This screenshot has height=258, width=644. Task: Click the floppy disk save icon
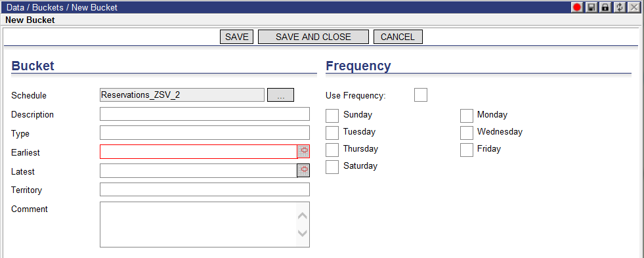coord(591,7)
